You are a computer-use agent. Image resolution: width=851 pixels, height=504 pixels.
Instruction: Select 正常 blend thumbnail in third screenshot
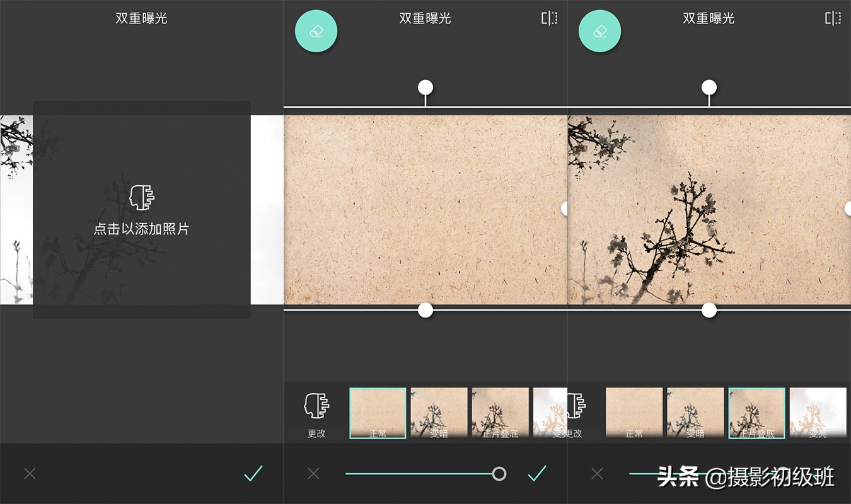pyautogui.click(x=634, y=413)
